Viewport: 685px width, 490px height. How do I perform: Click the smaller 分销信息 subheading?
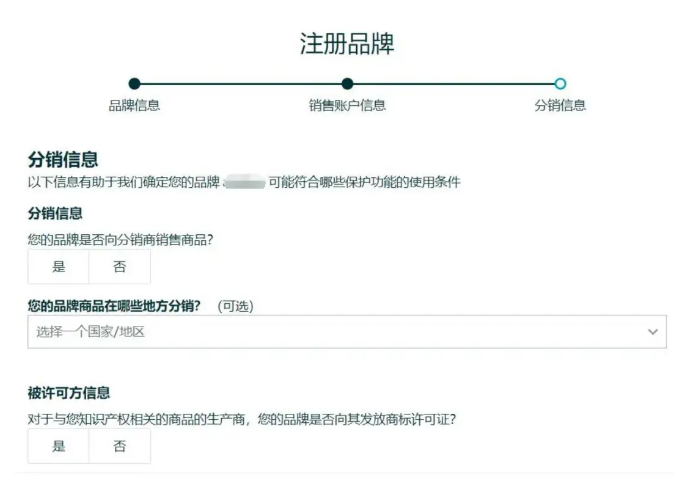coord(55,213)
